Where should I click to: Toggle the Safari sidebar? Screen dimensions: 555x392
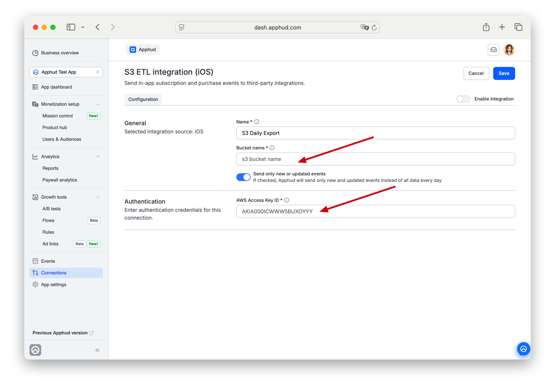click(x=71, y=27)
